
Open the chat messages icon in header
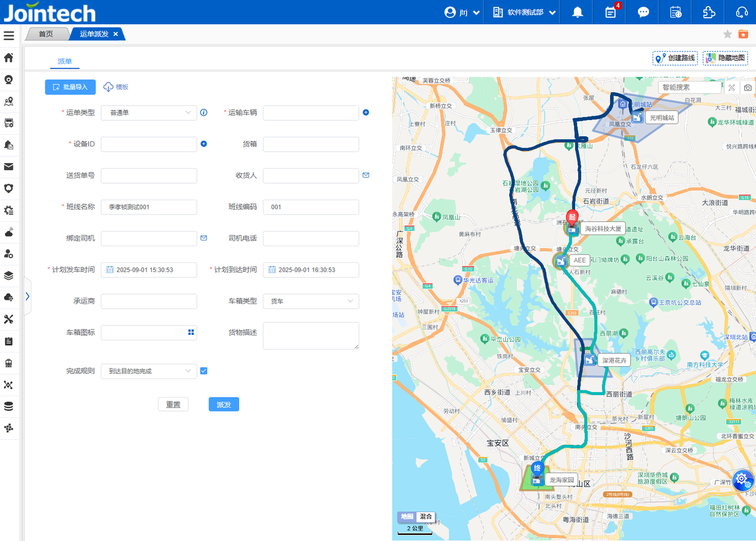pyautogui.click(x=643, y=12)
